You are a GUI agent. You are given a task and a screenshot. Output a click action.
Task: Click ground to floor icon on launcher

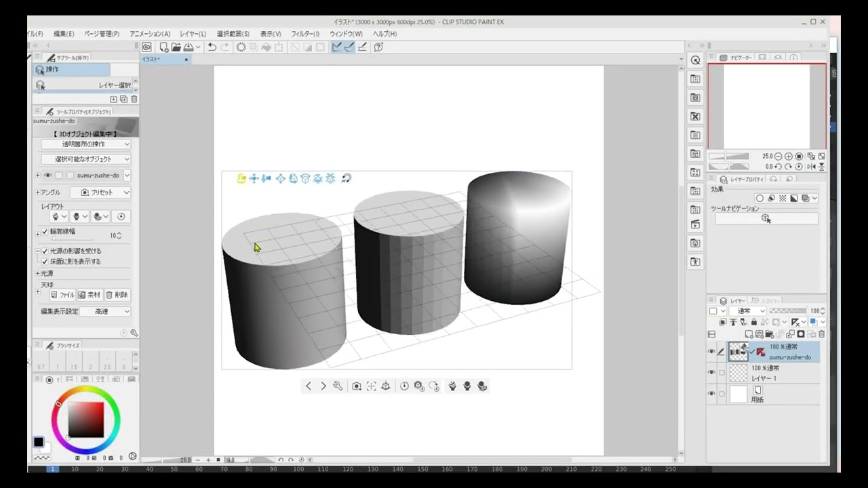click(386, 386)
